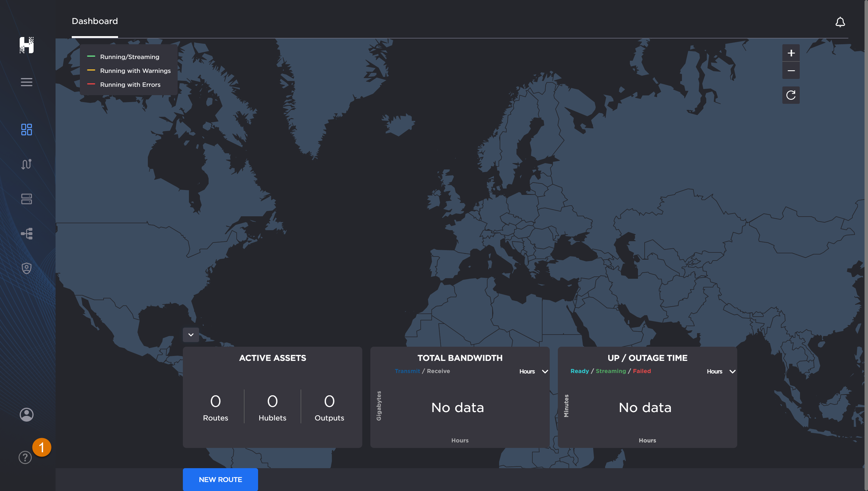868x491 pixels.
Task: Toggle the Running with Warnings legend entry
Action: pyautogui.click(x=135, y=71)
